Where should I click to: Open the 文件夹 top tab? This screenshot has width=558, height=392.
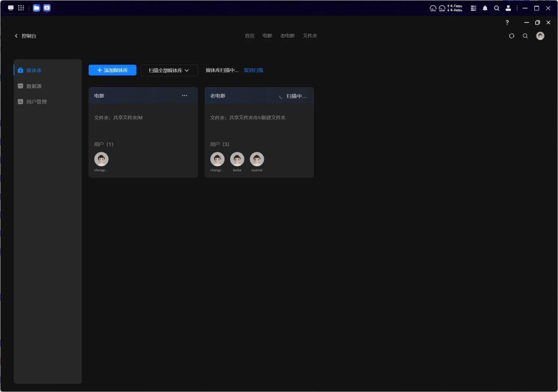pyautogui.click(x=310, y=36)
